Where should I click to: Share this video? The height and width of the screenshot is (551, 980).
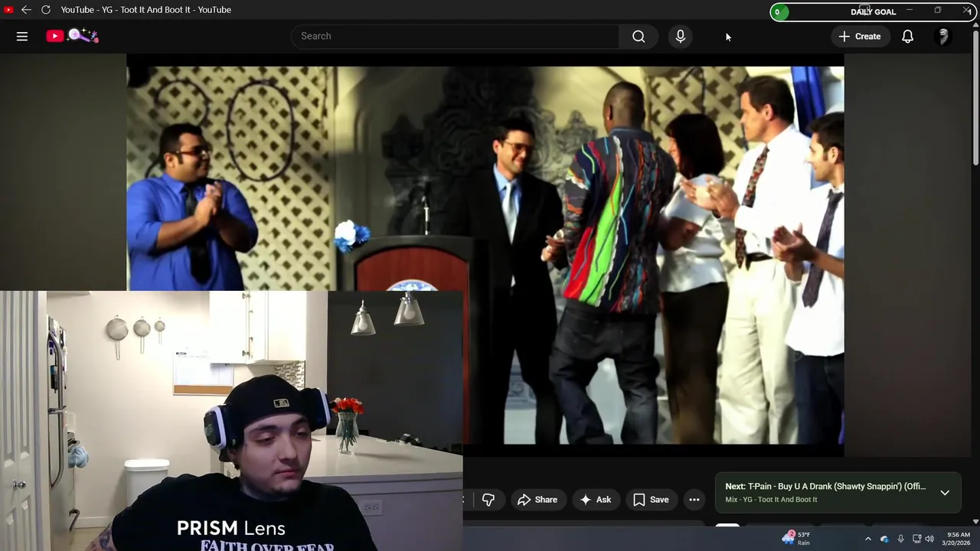coord(537,500)
